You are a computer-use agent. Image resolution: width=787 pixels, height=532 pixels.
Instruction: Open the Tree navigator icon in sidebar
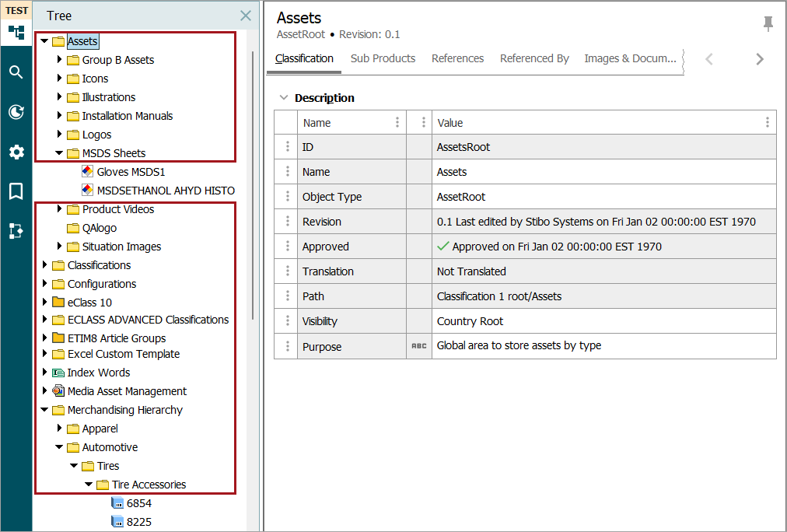16,33
